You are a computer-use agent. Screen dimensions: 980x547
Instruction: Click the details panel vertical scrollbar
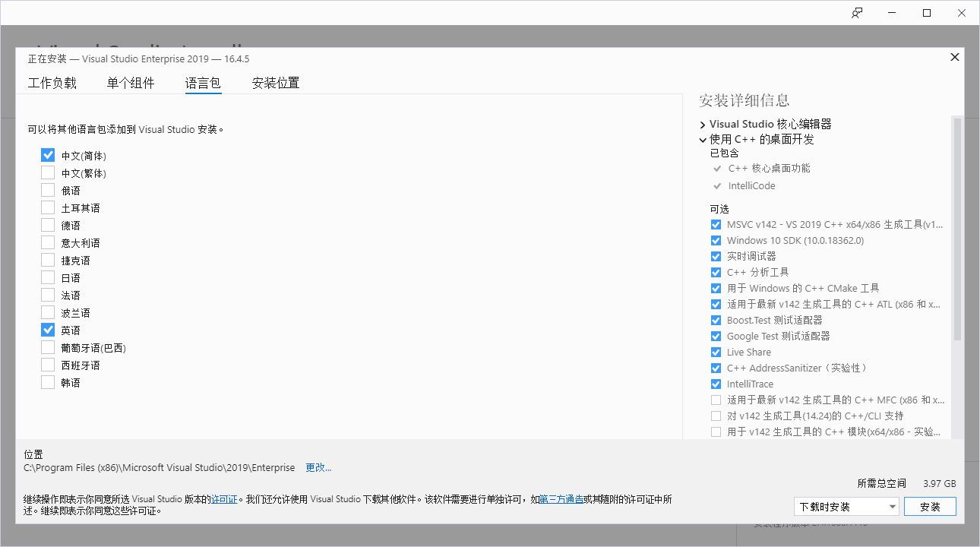(957, 228)
